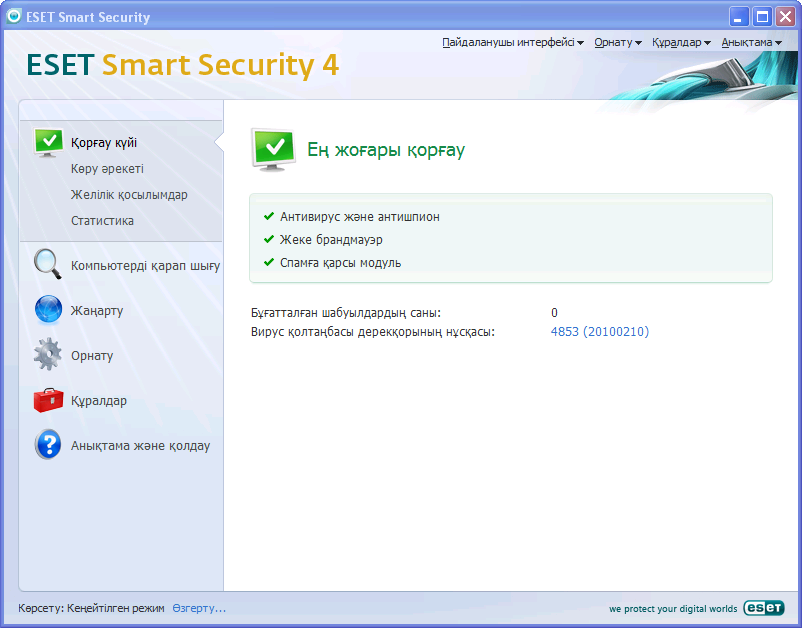This screenshot has width=802, height=628.
Task: Open Желілік қосылымдар sub-item
Action: pos(129,195)
